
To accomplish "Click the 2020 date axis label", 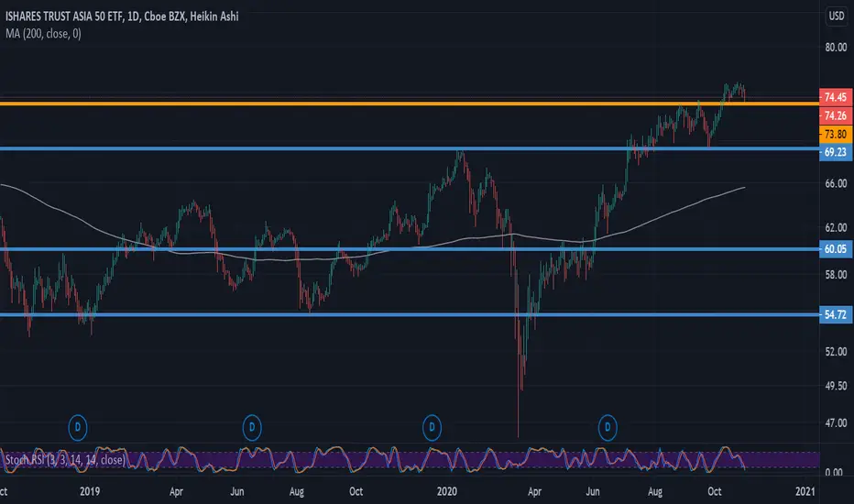I will point(446,491).
